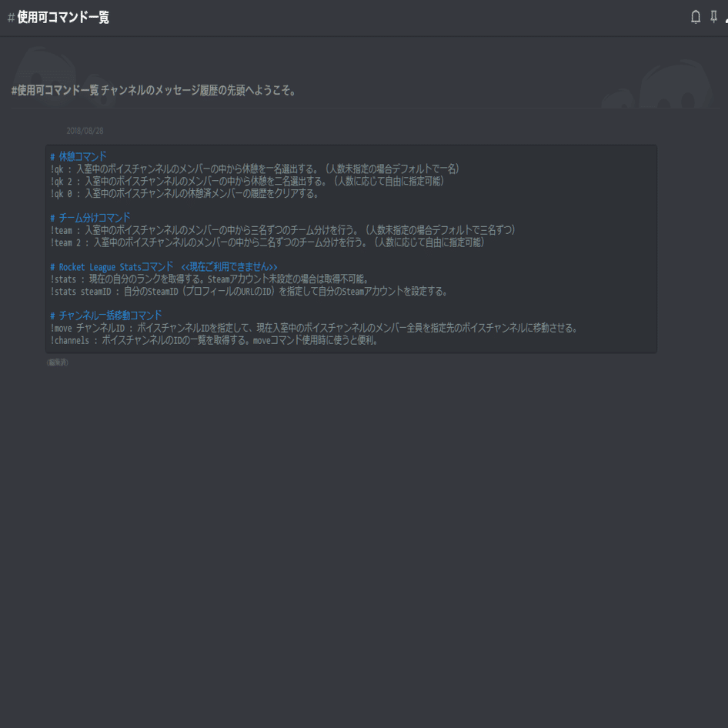Click the (編集済) edited indicator

click(57, 362)
